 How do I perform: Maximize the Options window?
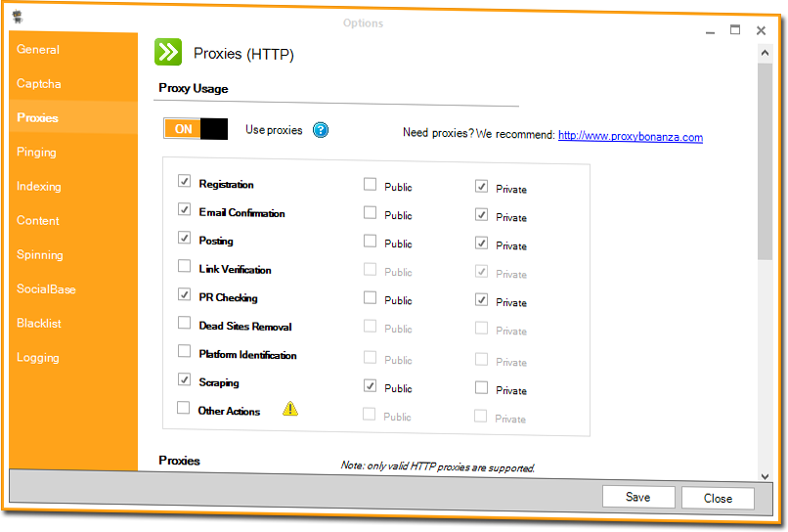click(x=735, y=29)
